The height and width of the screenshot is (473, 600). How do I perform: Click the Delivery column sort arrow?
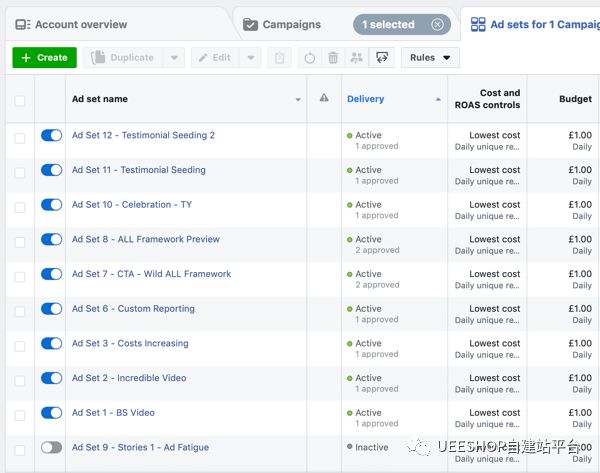[x=437, y=100]
